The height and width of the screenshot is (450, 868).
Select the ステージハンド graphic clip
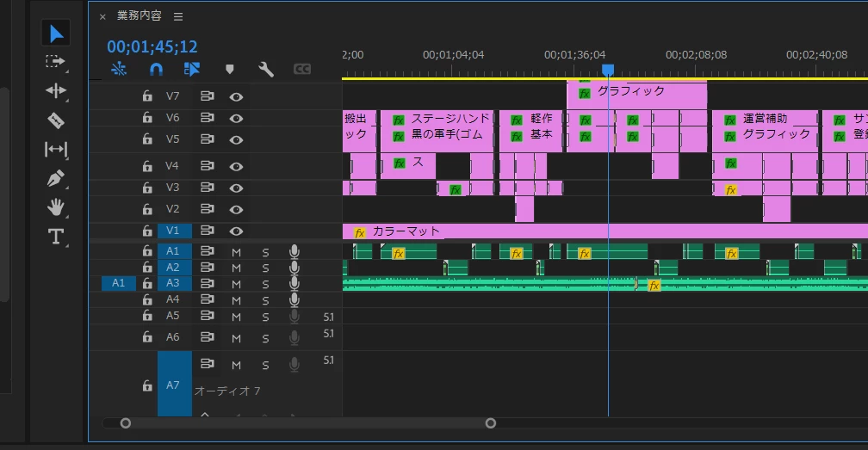[x=437, y=119]
